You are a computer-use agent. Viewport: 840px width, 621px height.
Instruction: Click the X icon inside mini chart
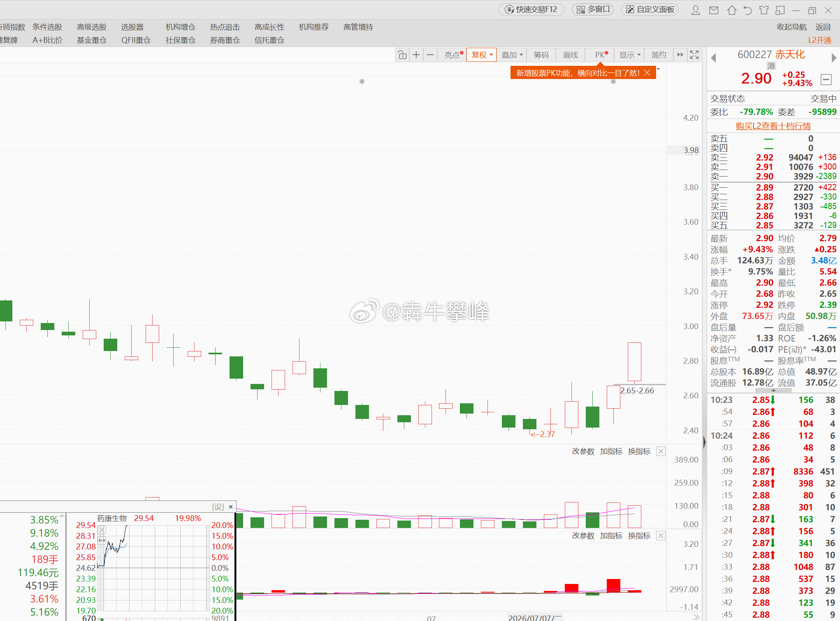point(102,530)
